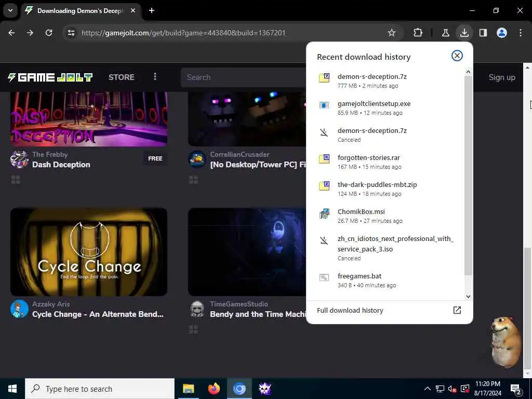This screenshot has width=532, height=399.
Task: Open a new browser tab
Action: click(x=152, y=10)
